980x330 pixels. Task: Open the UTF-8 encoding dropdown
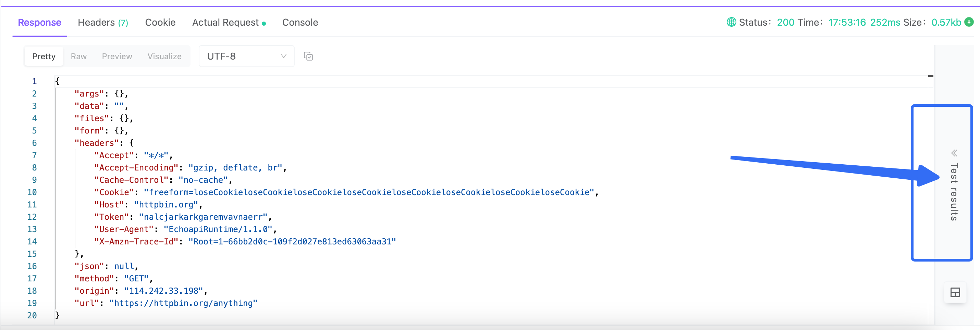[x=246, y=56]
